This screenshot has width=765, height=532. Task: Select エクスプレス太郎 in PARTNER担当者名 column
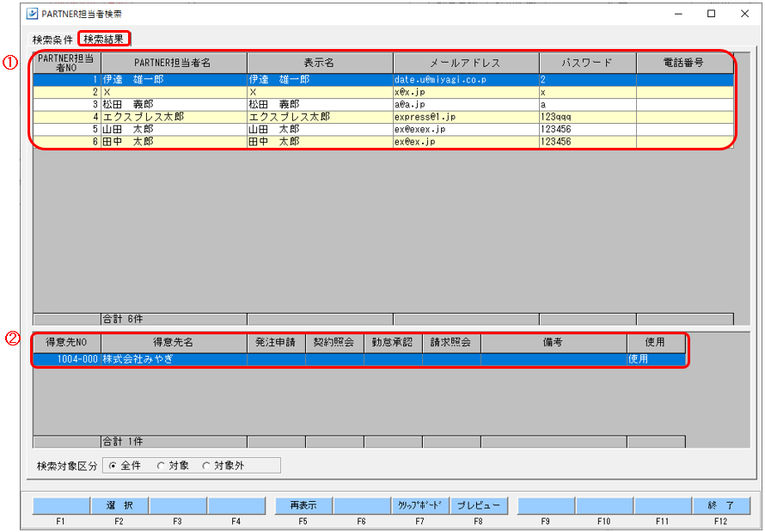(x=174, y=117)
